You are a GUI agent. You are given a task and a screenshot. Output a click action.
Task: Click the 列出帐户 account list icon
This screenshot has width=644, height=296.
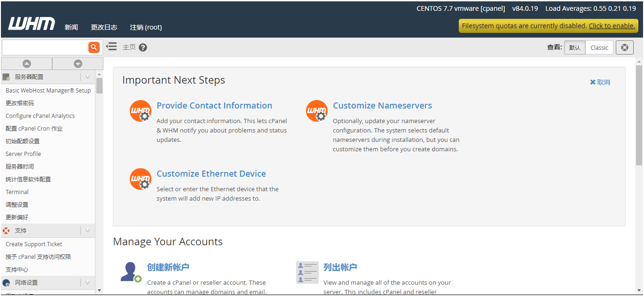(x=307, y=273)
